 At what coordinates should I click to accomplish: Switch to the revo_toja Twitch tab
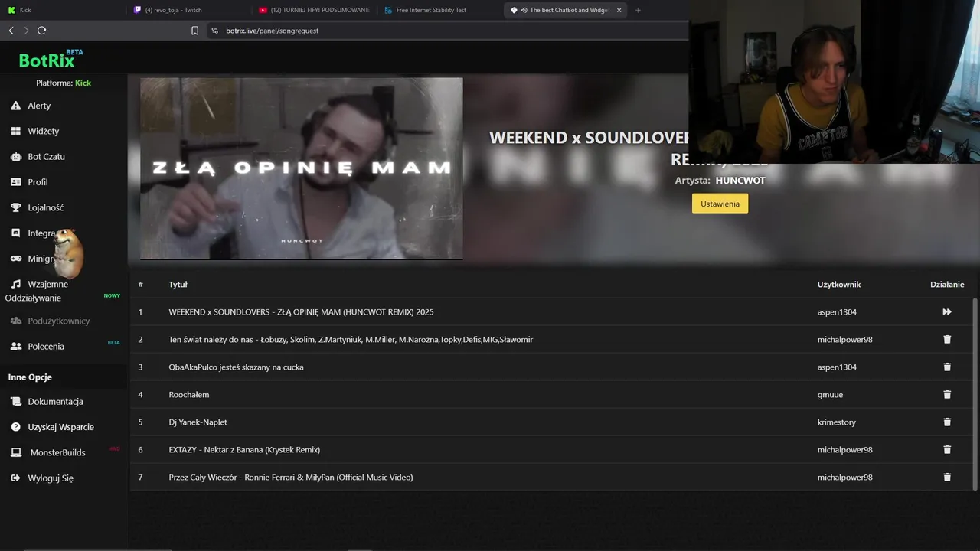(x=189, y=10)
